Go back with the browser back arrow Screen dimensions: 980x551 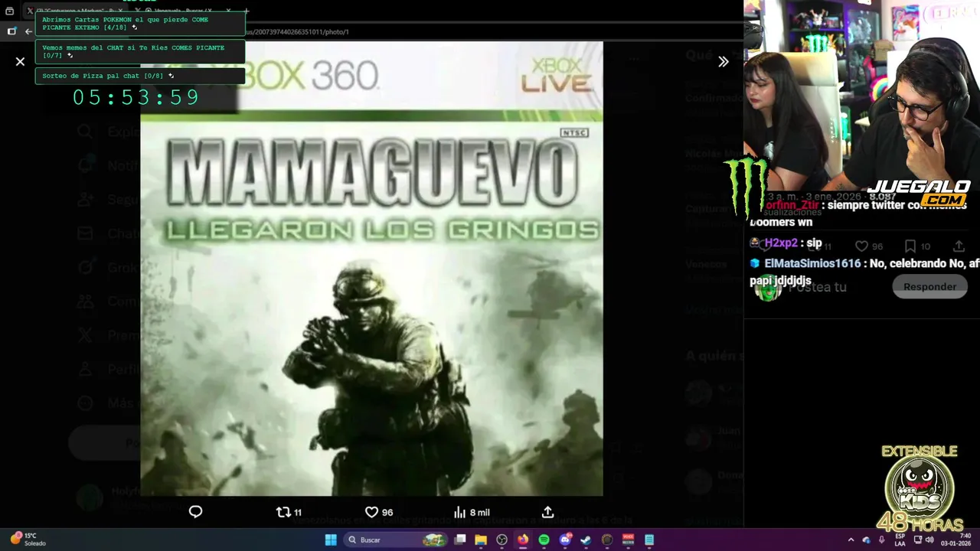28,31
